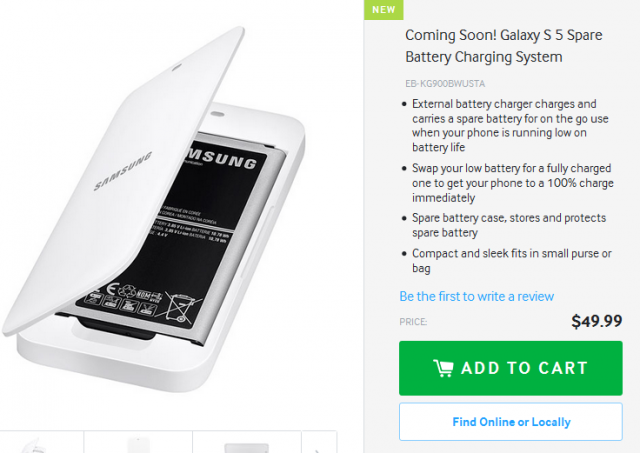The height and width of the screenshot is (453, 640).
Task: Click the $49.99 price value
Action: [596, 321]
